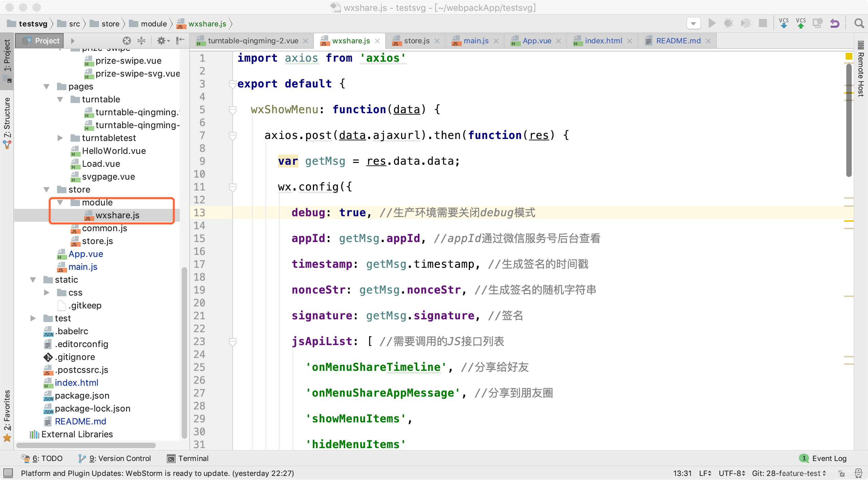
Task: Expand the turntabletest folder
Action: coord(60,138)
